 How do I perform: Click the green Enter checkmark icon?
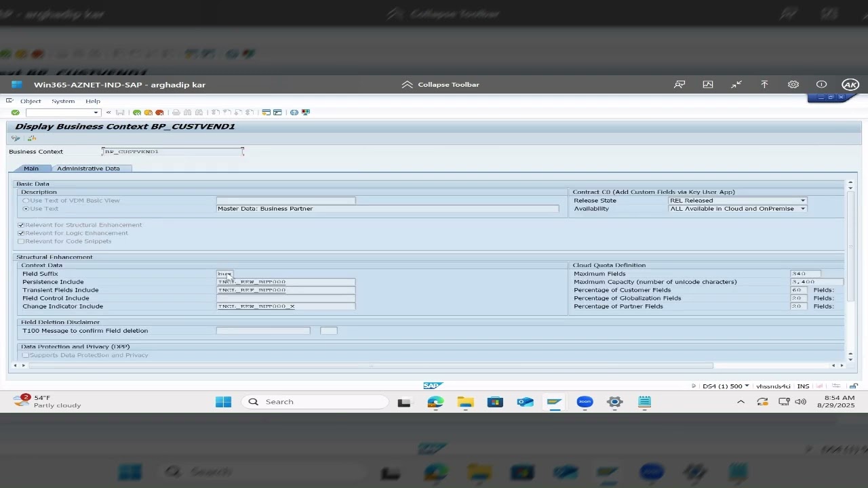point(15,113)
